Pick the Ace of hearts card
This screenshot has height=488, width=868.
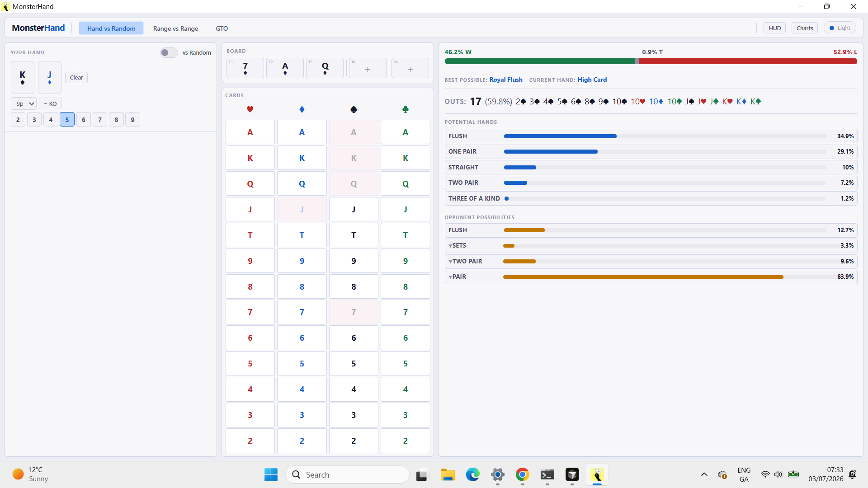pyautogui.click(x=250, y=132)
